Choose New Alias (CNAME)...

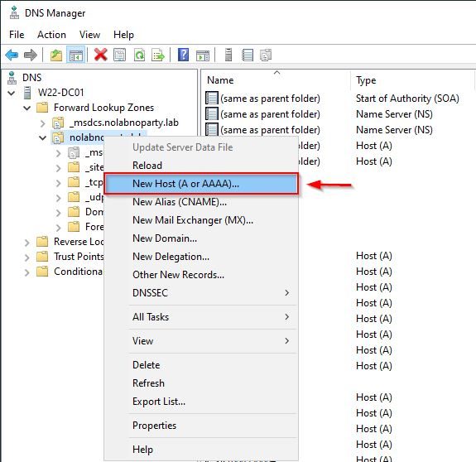[201, 202]
